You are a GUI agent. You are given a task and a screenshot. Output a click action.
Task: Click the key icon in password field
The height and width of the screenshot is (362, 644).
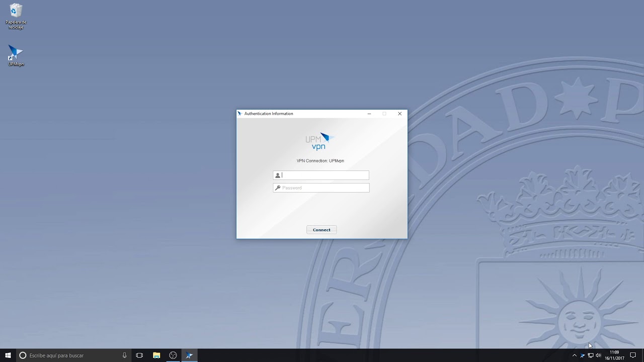click(x=278, y=188)
